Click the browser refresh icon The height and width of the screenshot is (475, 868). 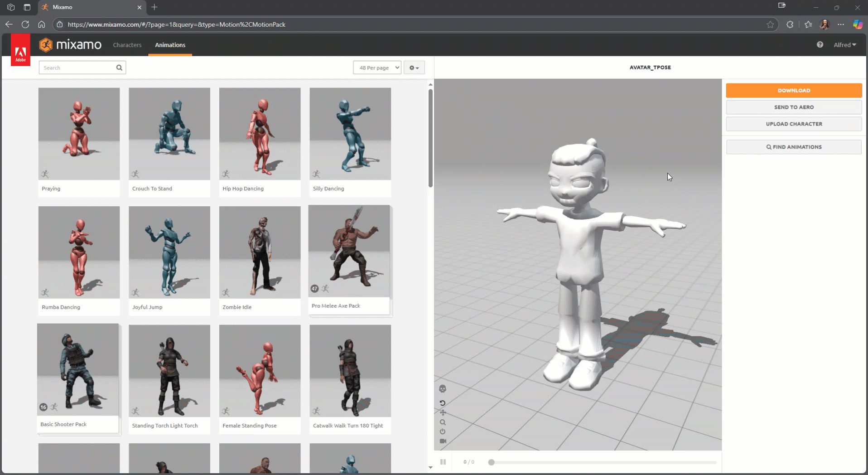[25, 24]
